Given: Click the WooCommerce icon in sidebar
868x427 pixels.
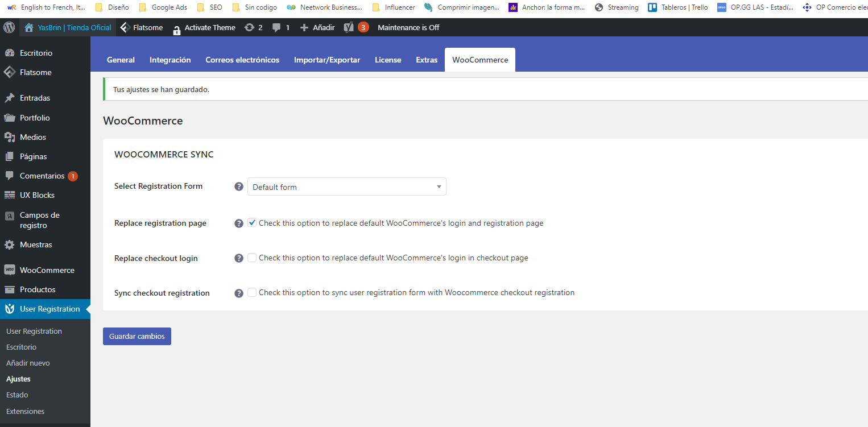Looking at the screenshot, I should click(10, 270).
